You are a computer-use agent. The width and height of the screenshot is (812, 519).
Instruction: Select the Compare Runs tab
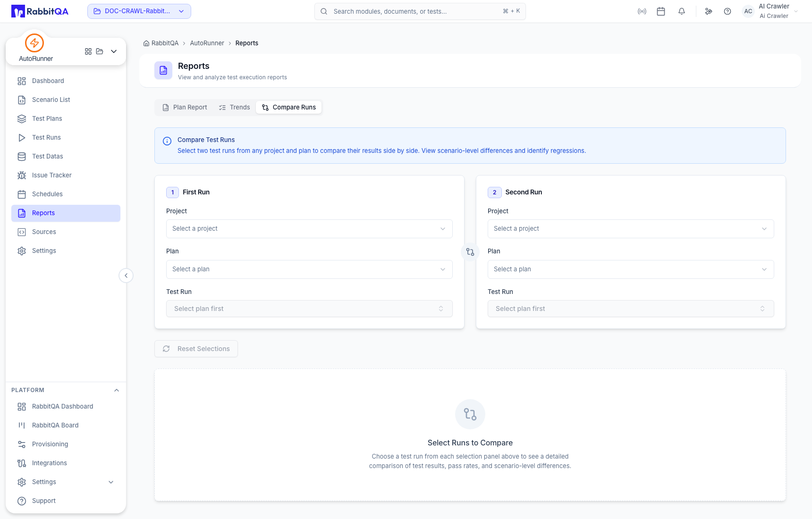pyautogui.click(x=289, y=108)
